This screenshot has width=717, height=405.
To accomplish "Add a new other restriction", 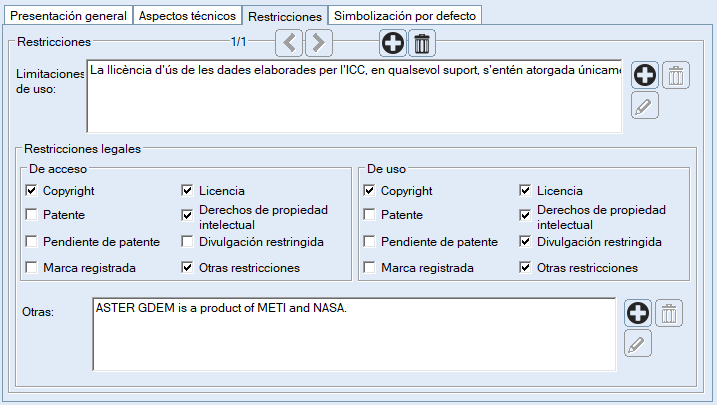I will (x=639, y=313).
